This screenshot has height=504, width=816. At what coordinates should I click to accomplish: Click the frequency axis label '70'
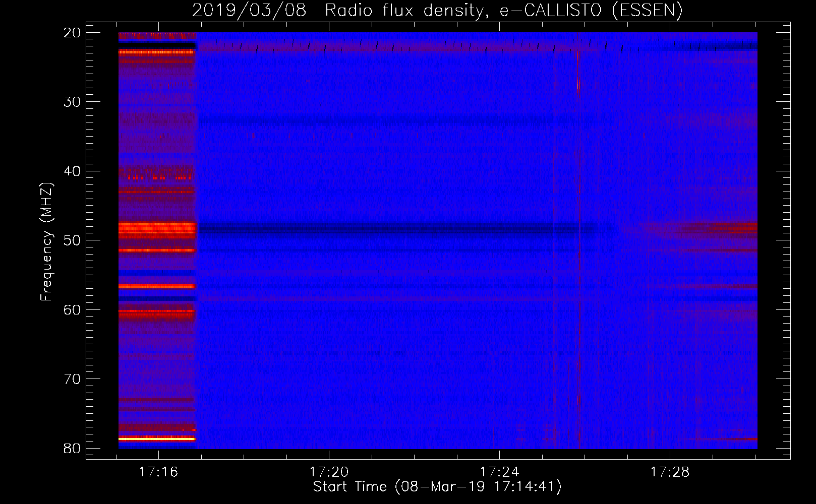72,379
